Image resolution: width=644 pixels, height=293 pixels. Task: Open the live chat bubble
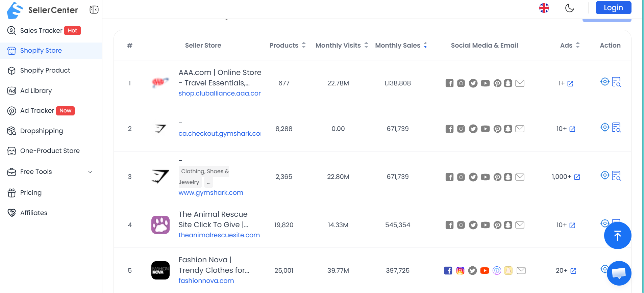click(619, 273)
